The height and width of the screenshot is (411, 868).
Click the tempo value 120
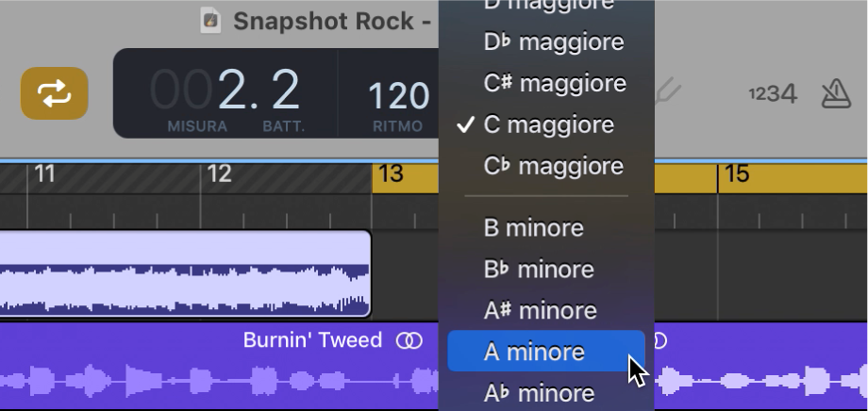click(398, 95)
